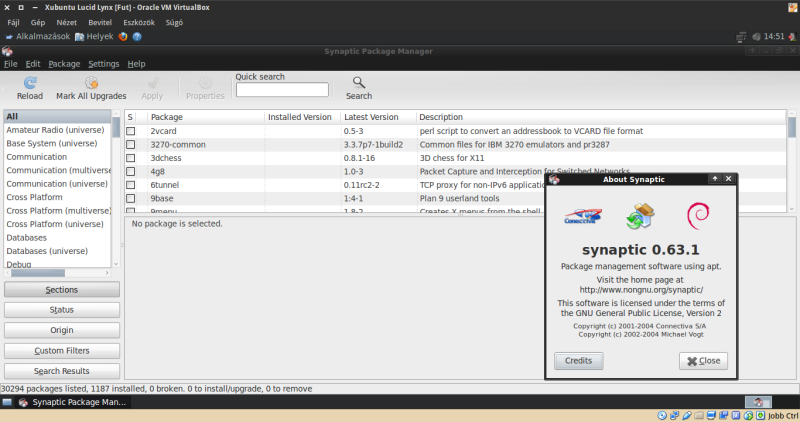Click the 14:51 clock in top panel

click(x=774, y=37)
